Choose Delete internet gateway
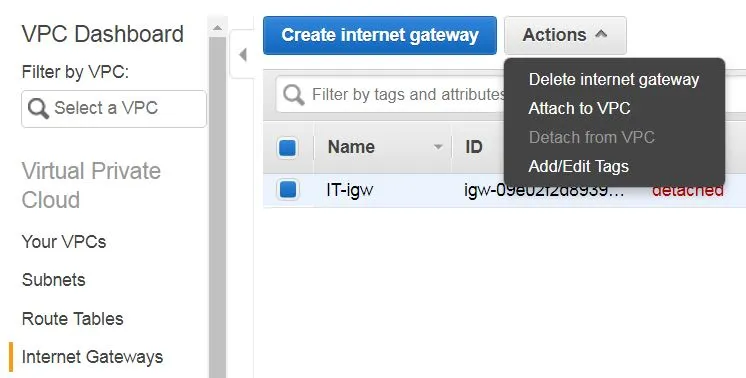Image resolution: width=746 pixels, height=378 pixels. tap(614, 79)
